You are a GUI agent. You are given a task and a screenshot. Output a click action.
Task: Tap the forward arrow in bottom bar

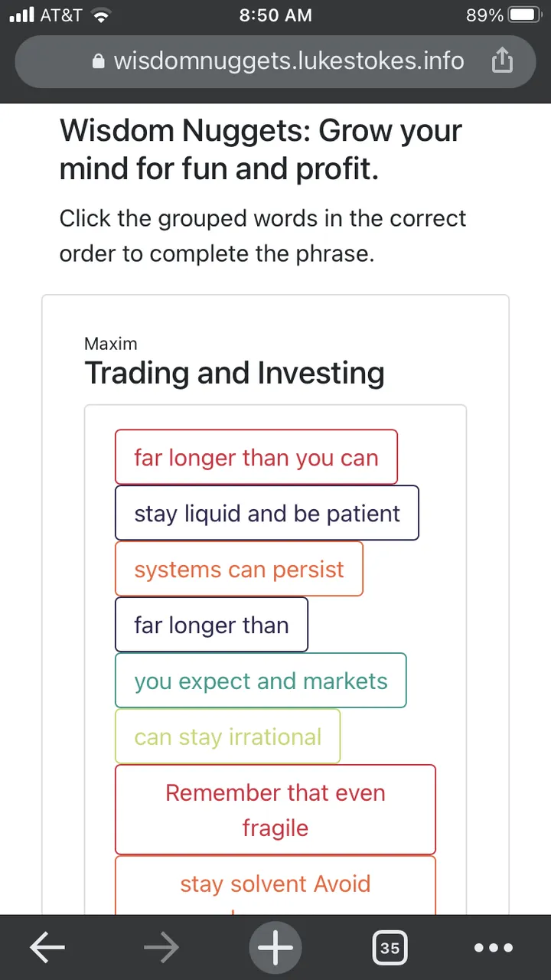point(161,948)
